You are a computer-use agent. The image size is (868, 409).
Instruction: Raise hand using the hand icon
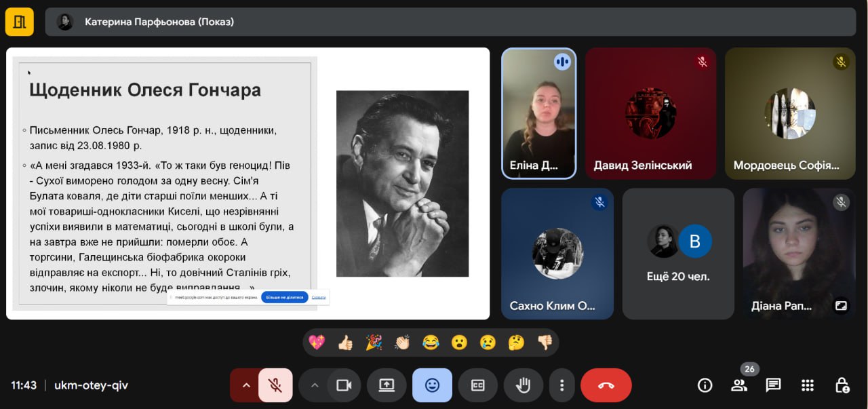tap(523, 385)
